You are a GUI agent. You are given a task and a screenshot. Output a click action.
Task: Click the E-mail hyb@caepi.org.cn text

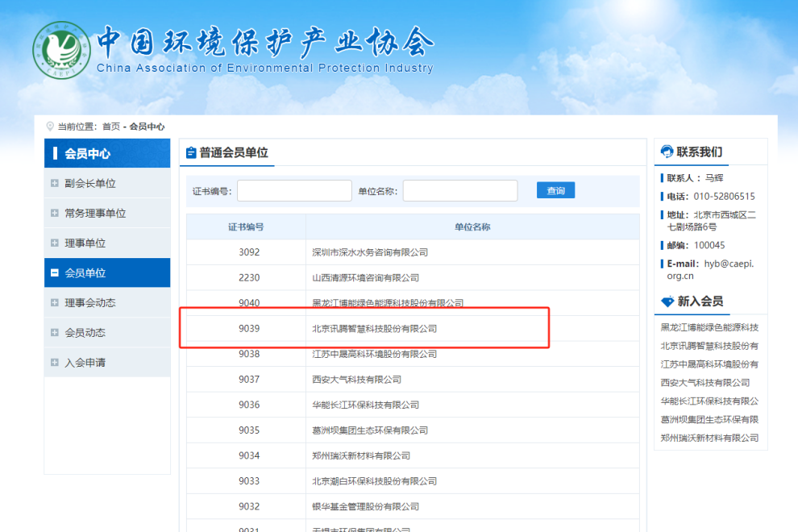[x=710, y=270]
